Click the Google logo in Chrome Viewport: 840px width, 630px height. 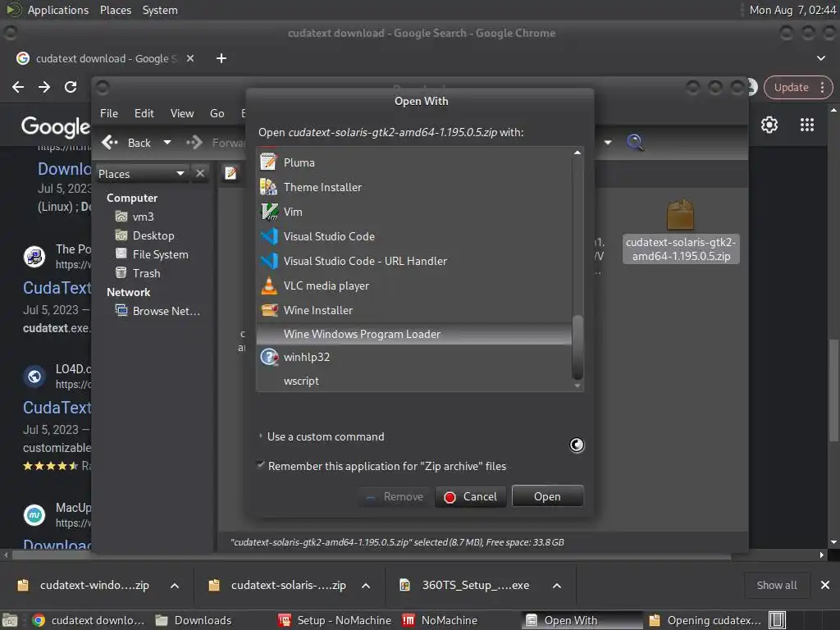click(56, 126)
